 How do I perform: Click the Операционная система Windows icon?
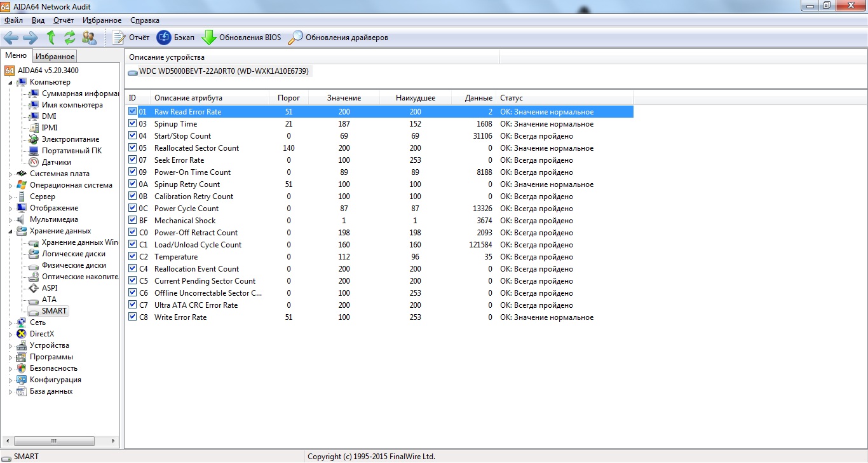(x=22, y=185)
